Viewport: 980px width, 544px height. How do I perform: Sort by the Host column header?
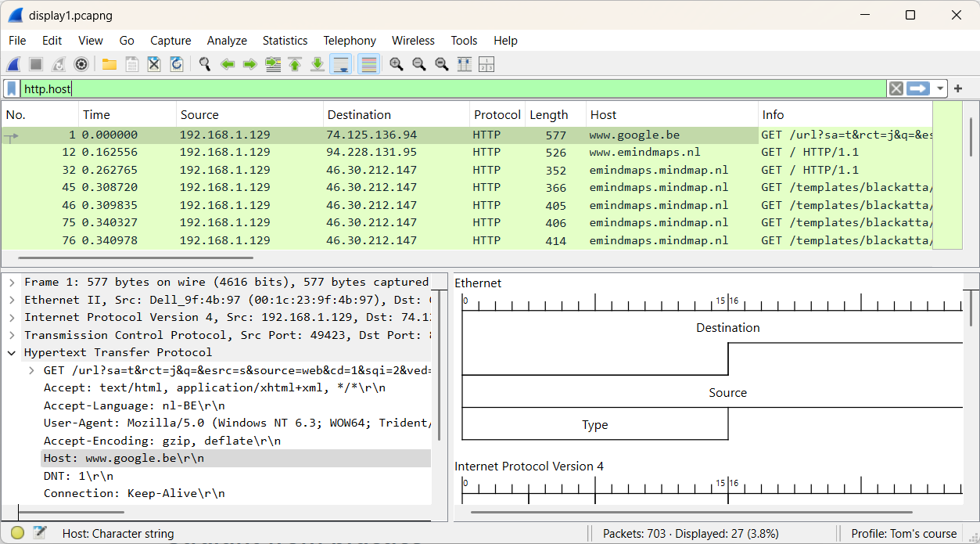(672, 114)
